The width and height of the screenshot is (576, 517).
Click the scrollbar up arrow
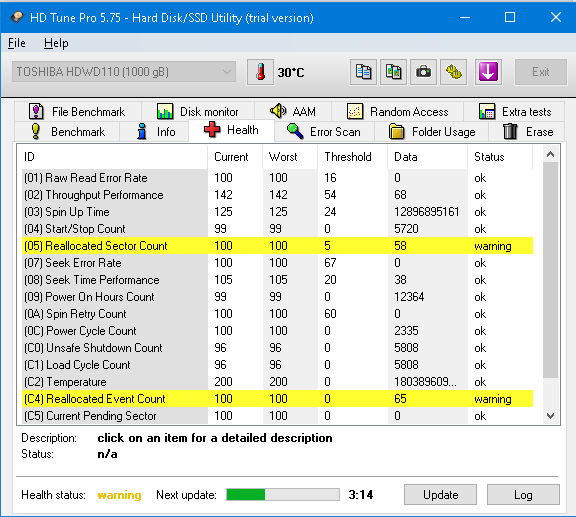550,155
